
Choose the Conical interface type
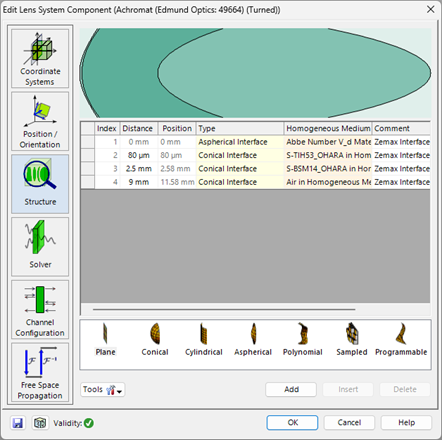(155, 339)
